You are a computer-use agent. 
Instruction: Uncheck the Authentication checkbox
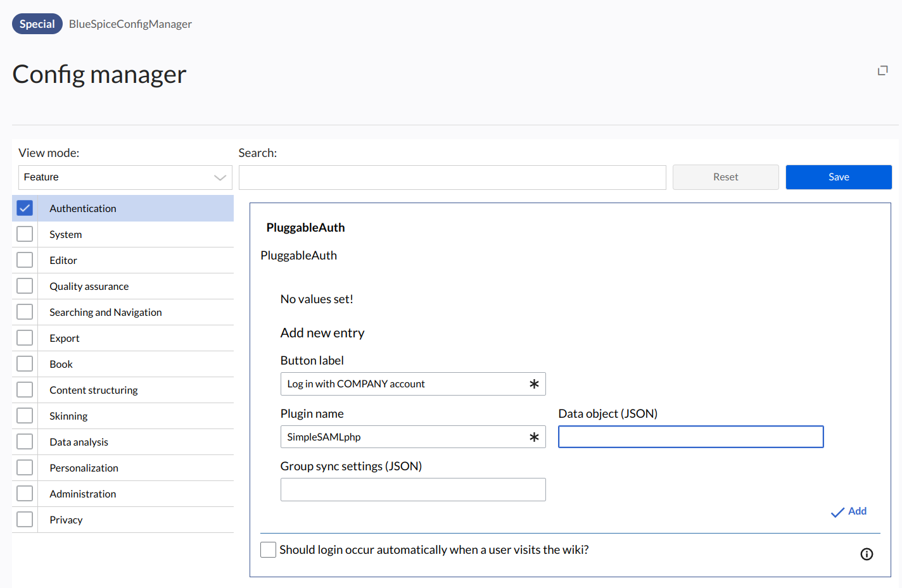pos(25,208)
